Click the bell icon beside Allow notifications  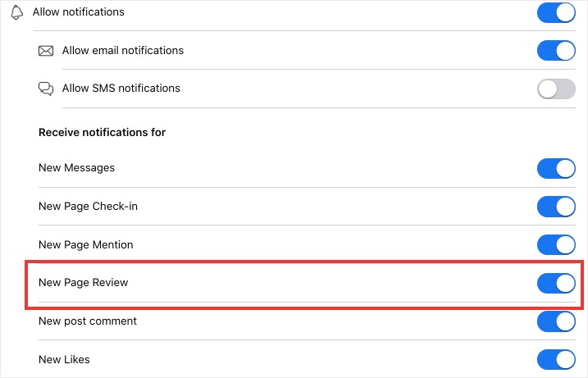pos(16,12)
